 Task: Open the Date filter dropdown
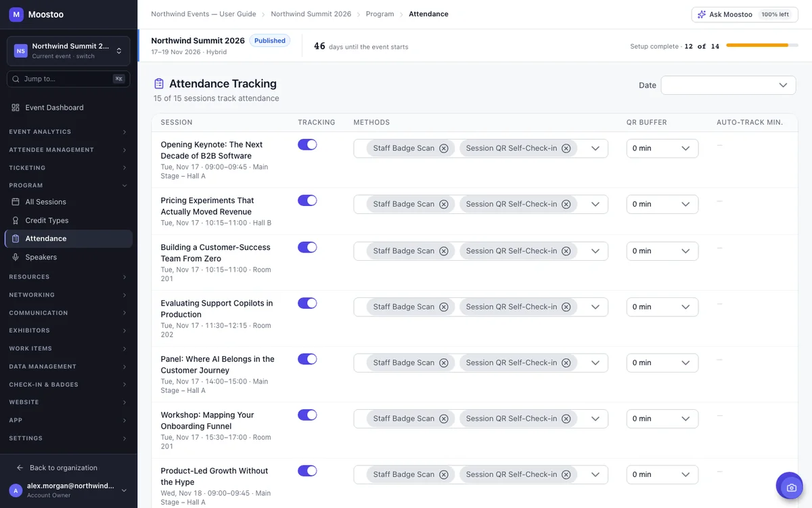(x=728, y=85)
